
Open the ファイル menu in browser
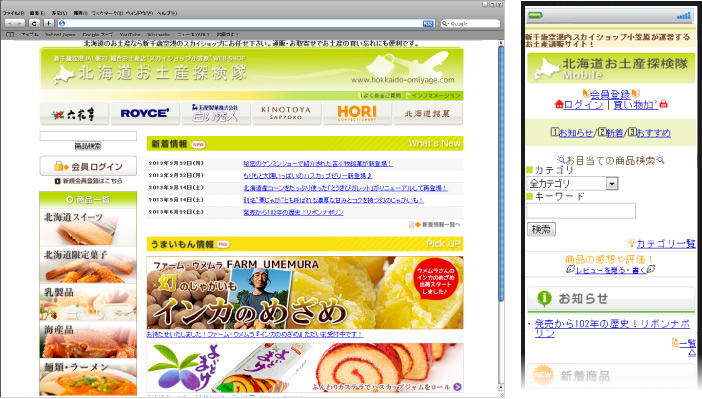pos(13,13)
